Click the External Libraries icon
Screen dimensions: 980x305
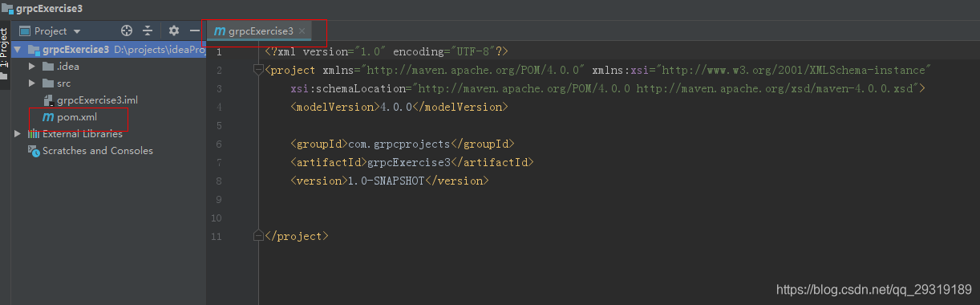click(x=34, y=134)
